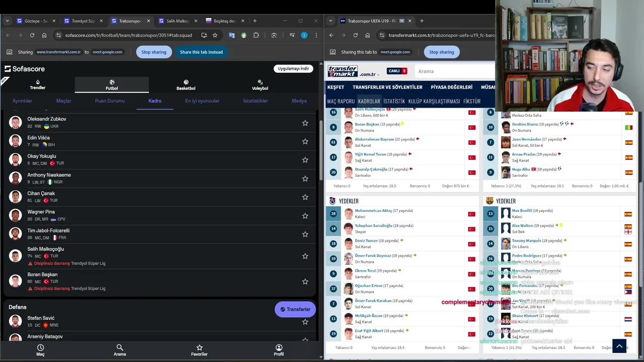This screenshot has width=644, height=362.
Task: Open tab search dropdown in Transfermarkt window
Action: [331, 21]
